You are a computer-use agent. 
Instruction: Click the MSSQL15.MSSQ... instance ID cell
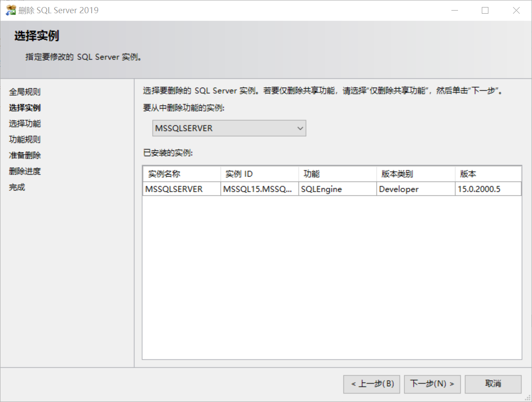coord(259,189)
